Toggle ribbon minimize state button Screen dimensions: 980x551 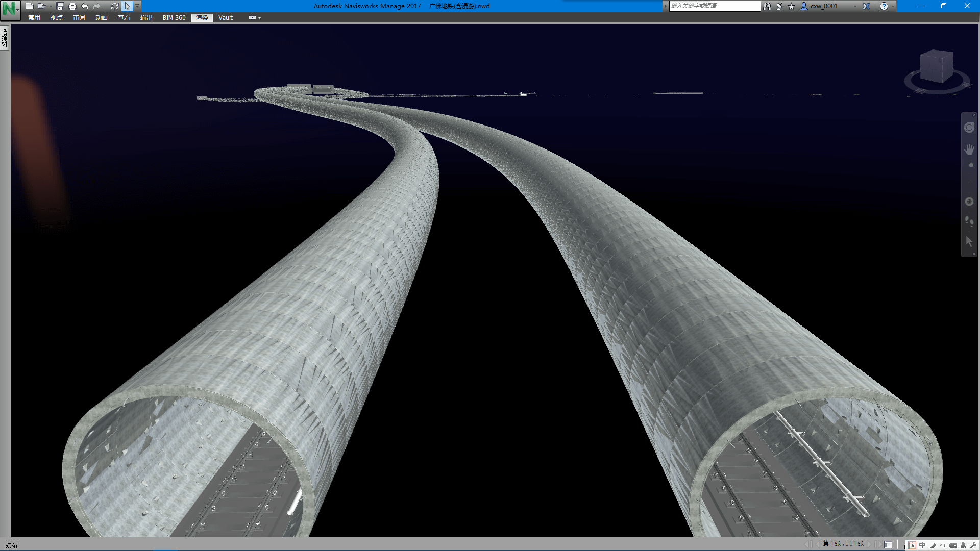252,18
